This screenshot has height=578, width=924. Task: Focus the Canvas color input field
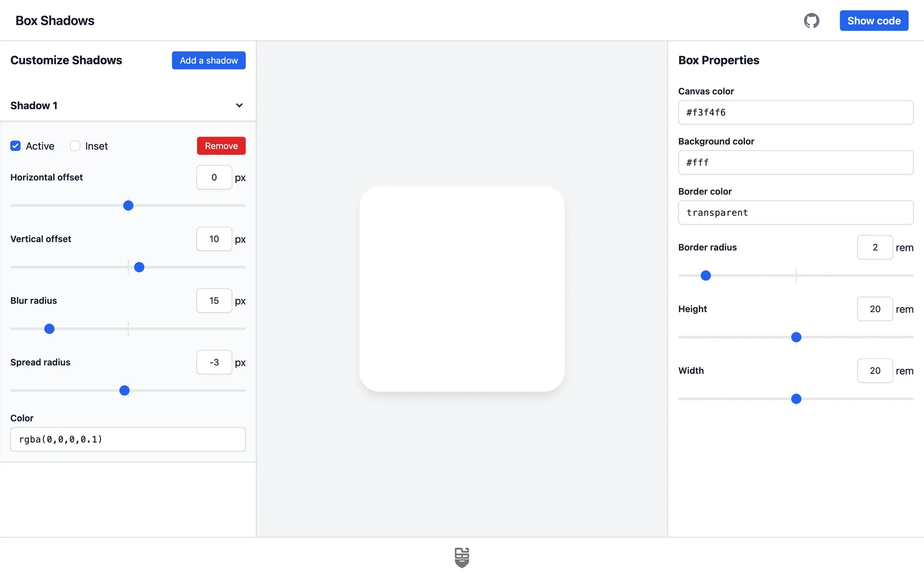(x=796, y=113)
